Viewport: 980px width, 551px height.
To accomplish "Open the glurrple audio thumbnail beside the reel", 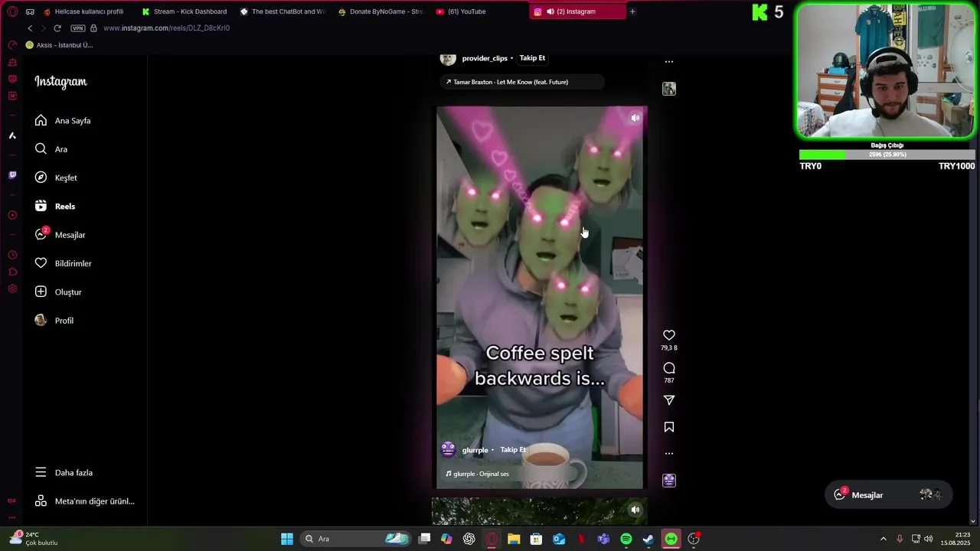I will [669, 481].
